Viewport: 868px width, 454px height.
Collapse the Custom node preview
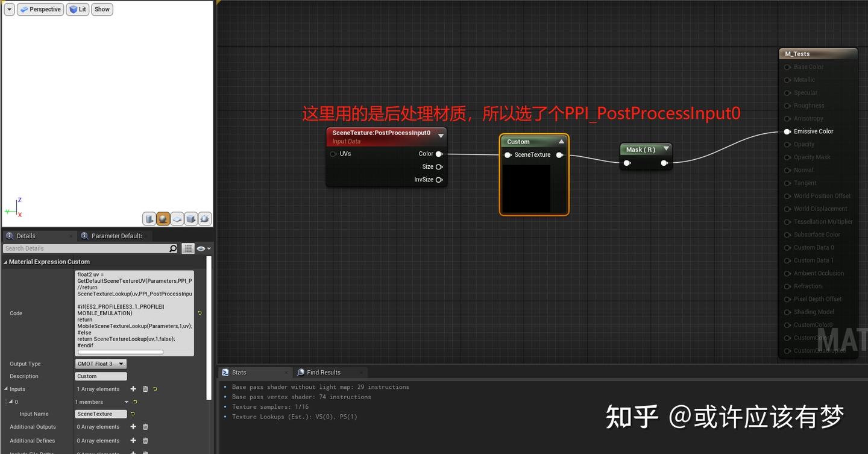click(561, 142)
